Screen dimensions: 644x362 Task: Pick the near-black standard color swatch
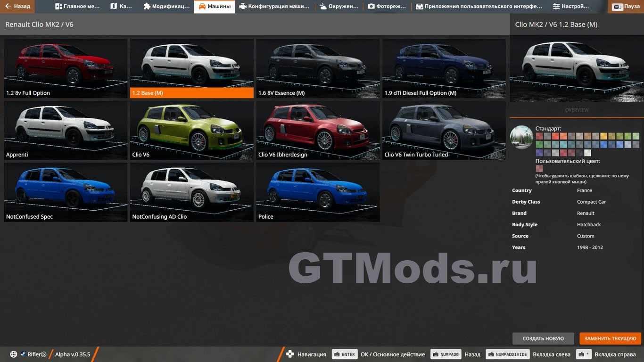coord(579,153)
